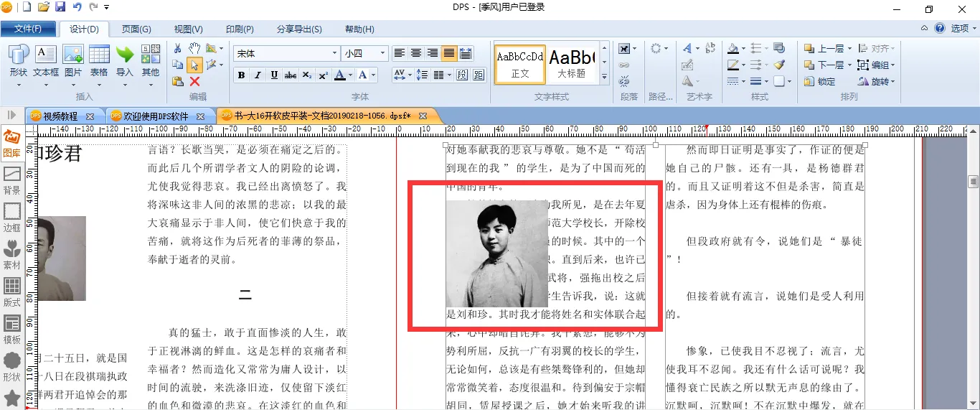Click the 导入 import green arrow
980x410 pixels.
pos(125,60)
